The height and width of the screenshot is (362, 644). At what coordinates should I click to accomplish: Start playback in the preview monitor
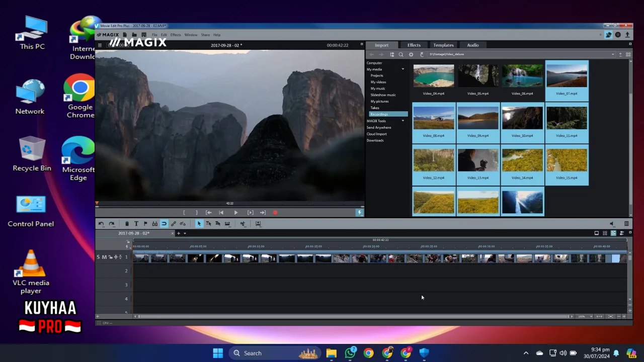[235, 213]
